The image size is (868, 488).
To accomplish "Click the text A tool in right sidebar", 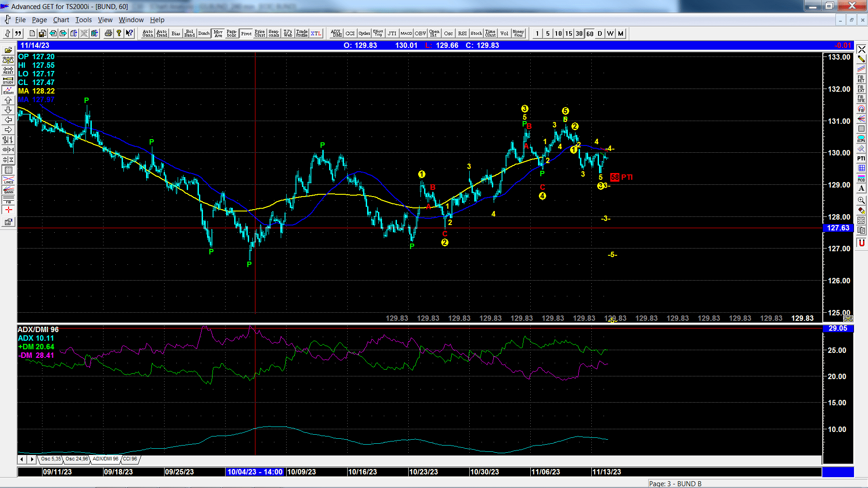I will click(861, 188).
